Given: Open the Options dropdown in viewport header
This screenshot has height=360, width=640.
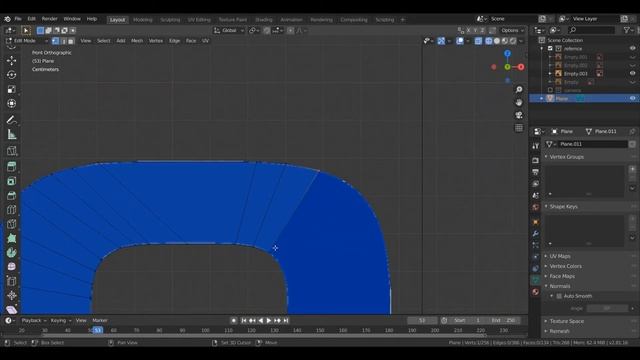Looking at the screenshot, I should pyautogui.click(x=513, y=30).
